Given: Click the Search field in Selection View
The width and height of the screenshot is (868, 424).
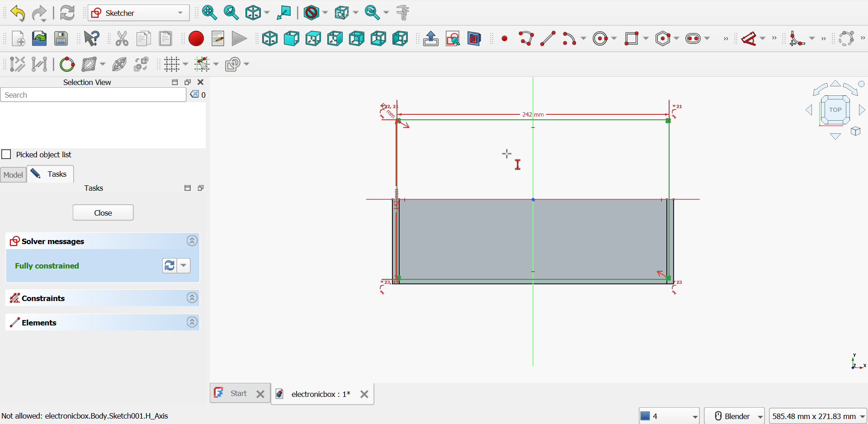Looking at the screenshot, I should (93, 95).
